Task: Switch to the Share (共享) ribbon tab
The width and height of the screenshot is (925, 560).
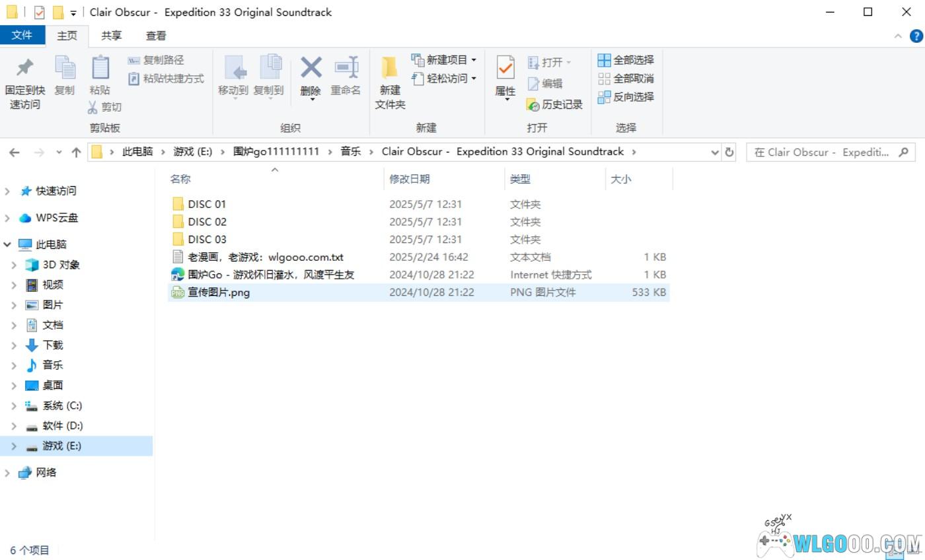Action: click(x=111, y=36)
